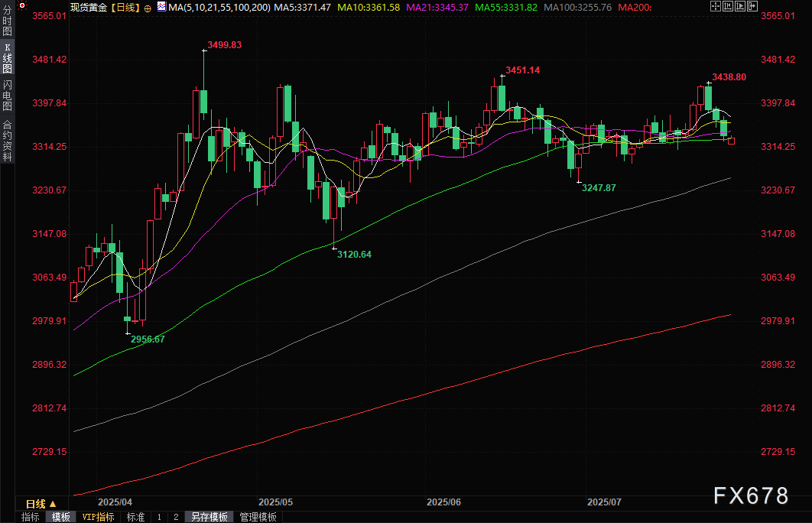This screenshot has height=523, width=812.
Task: Switch to 闪电图 view in sidebar
Action: (8, 96)
